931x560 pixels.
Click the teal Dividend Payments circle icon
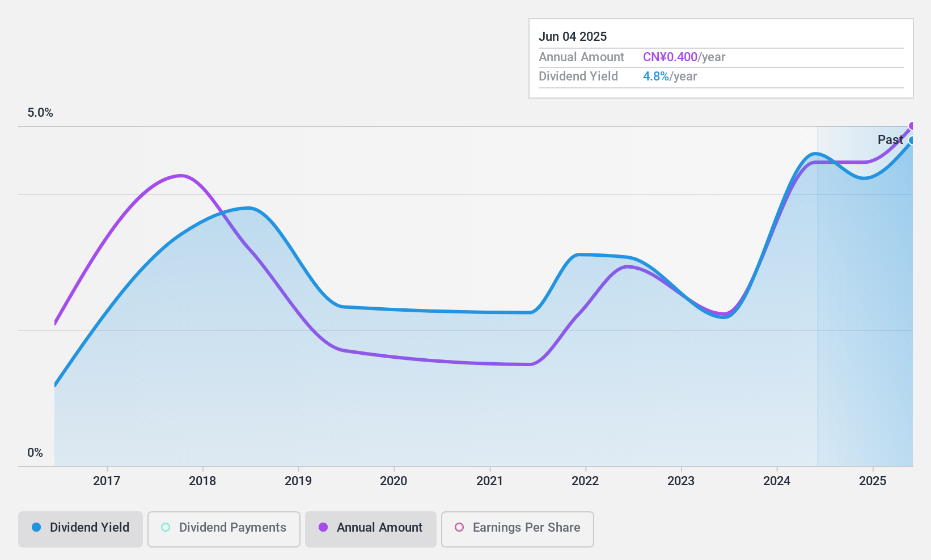[166, 527]
